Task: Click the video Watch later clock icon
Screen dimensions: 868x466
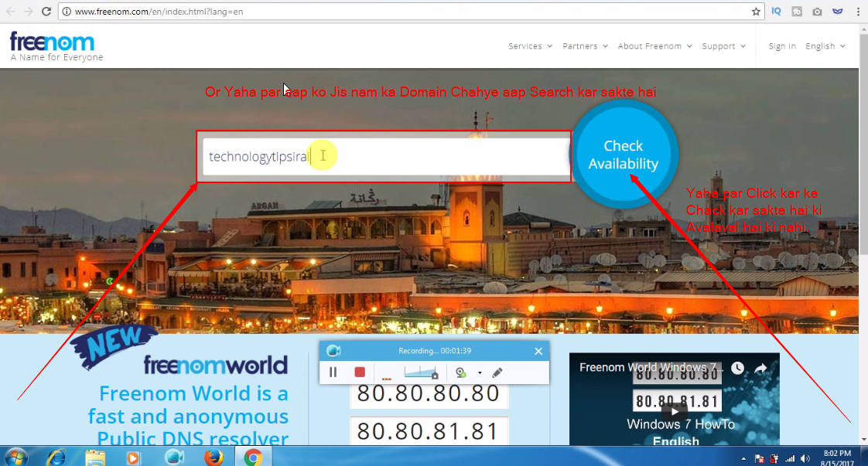Action: (x=737, y=368)
